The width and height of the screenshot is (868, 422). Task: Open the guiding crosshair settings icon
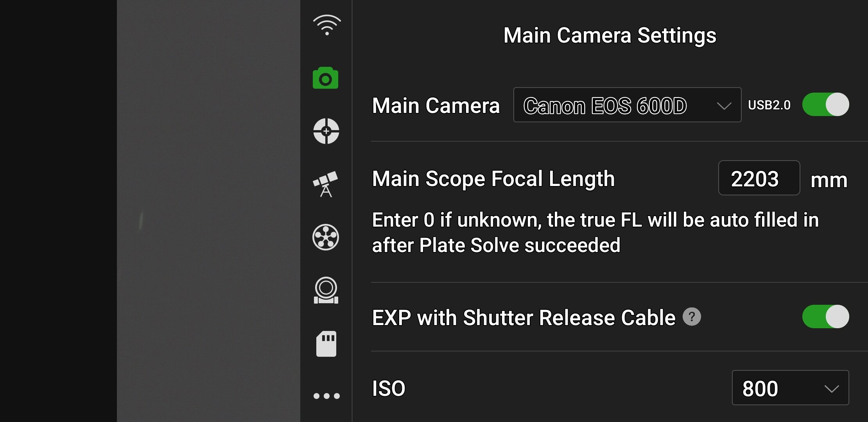326,131
